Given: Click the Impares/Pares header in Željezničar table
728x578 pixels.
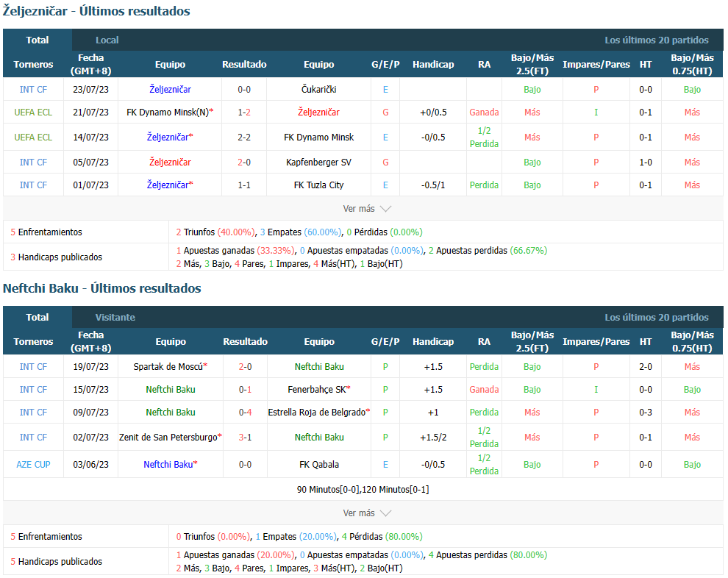Looking at the screenshot, I should click(596, 64).
